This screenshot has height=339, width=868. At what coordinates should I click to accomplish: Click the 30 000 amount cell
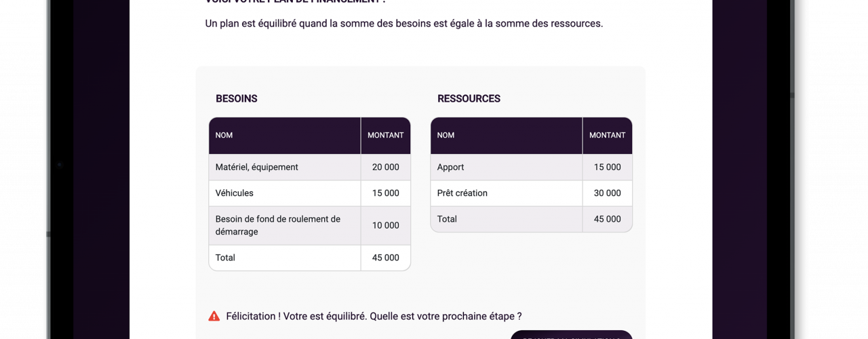coord(607,193)
